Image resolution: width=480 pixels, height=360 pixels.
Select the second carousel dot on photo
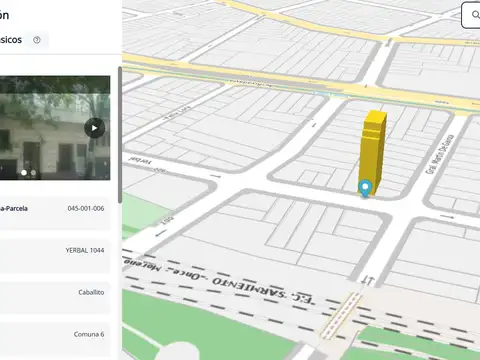[x=33, y=172]
